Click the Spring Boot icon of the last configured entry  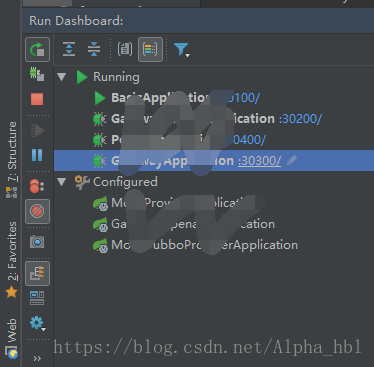pos(100,246)
